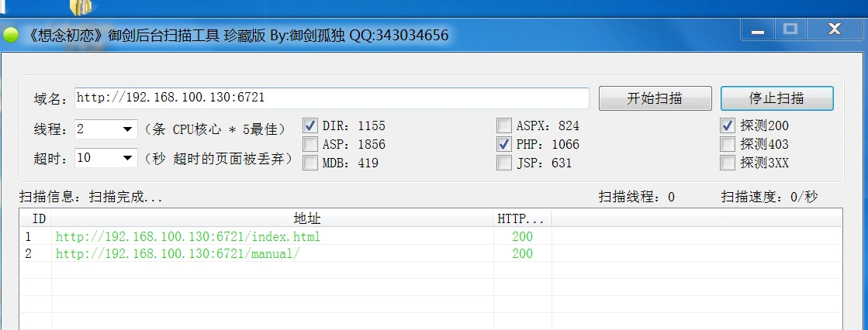Click the 停止扫描 button
The width and height of the screenshot is (868, 330).
pyautogui.click(x=776, y=98)
